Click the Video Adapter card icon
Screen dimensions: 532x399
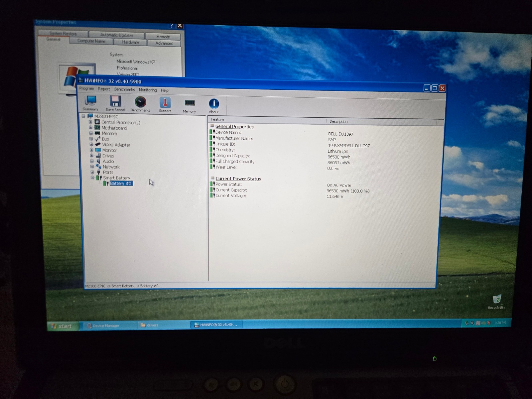point(98,144)
